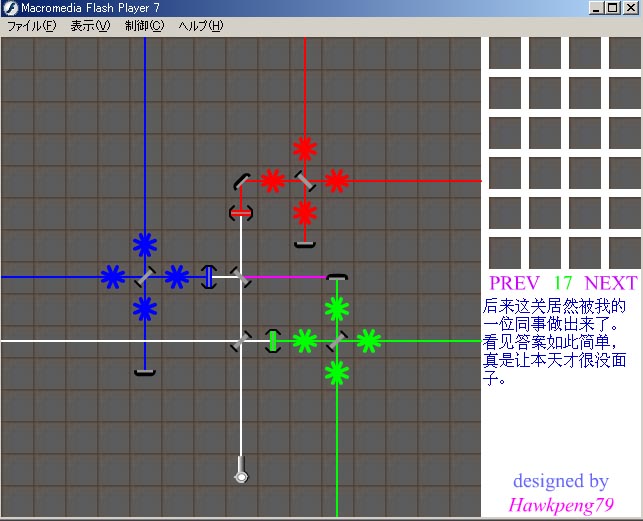
Task: Click the red star right of the splitter
Action: [x=337, y=181]
